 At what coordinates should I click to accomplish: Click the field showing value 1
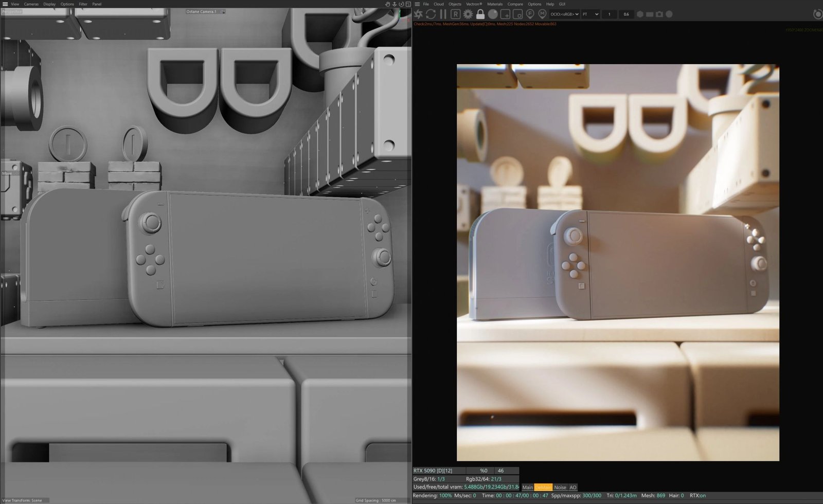click(610, 14)
